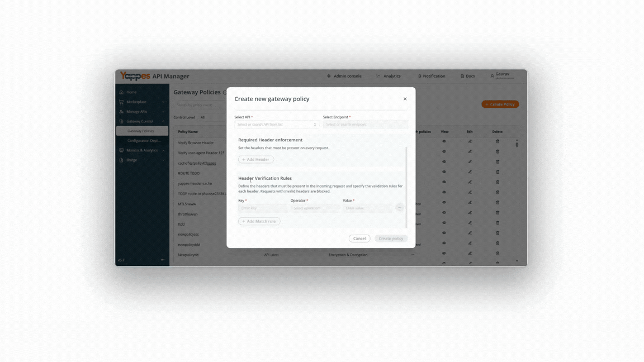Expand the Bridge sidebar menu
Screen dimensions: 644x362
point(142,160)
